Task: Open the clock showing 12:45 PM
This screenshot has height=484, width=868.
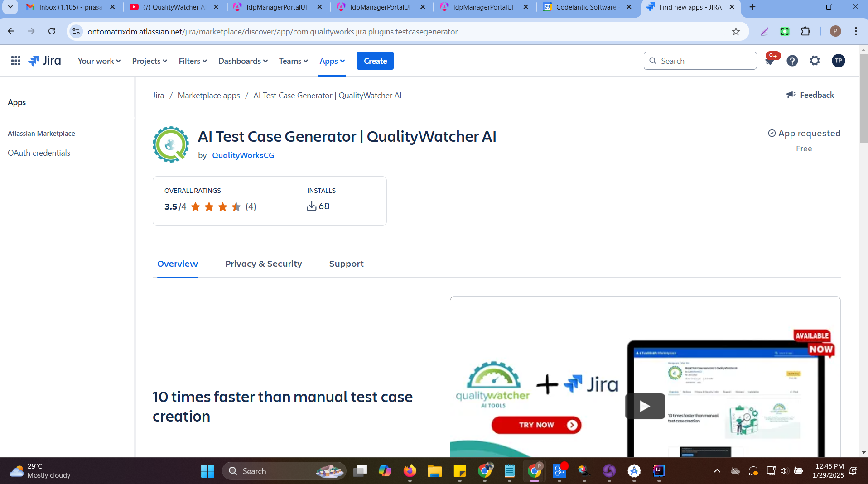Action: pyautogui.click(x=828, y=471)
